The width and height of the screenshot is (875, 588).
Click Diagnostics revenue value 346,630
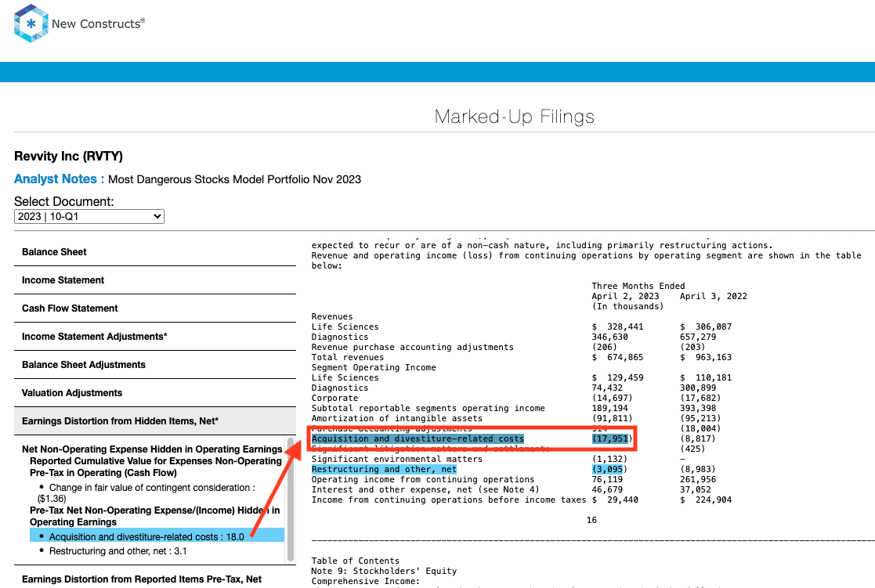[x=610, y=337]
